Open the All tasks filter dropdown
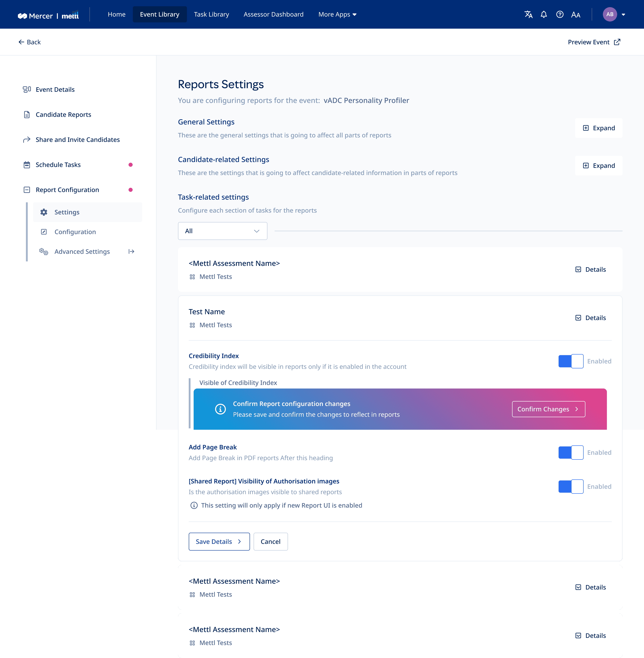 click(222, 231)
